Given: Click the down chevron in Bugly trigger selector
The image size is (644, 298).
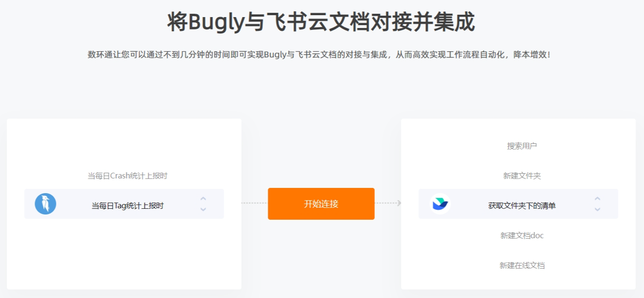Looking at the screenshot, I should coord(203,209).
